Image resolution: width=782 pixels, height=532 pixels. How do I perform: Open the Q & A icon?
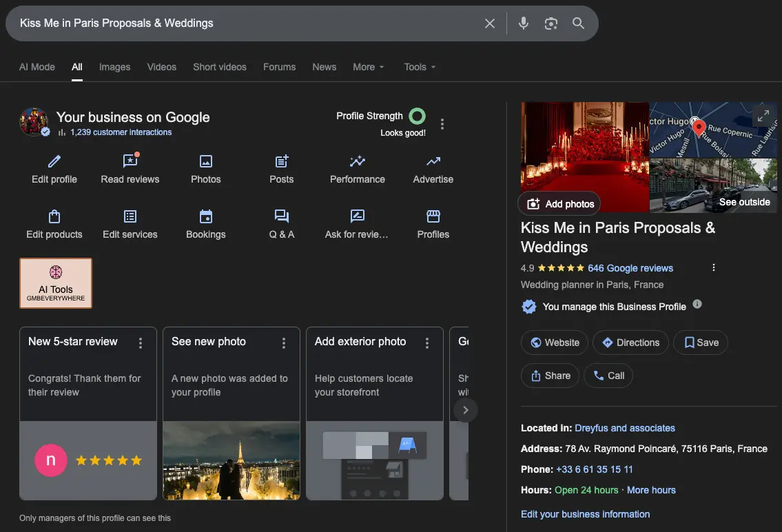coord(281,216)
